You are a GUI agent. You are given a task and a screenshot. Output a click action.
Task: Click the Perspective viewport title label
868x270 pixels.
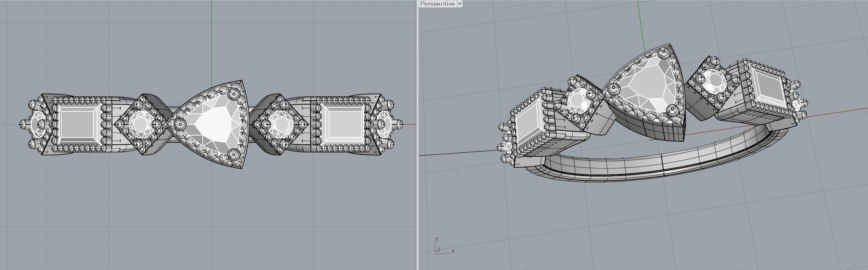point(437,4)
